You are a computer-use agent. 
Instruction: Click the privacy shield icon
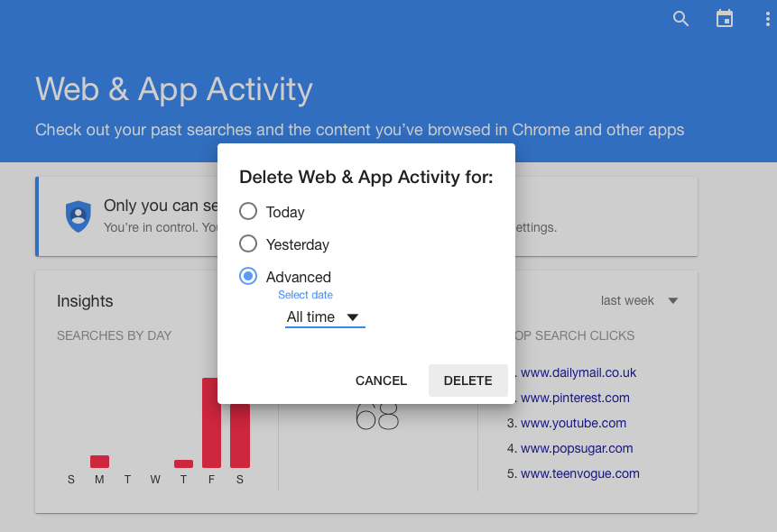coord(79,216)
